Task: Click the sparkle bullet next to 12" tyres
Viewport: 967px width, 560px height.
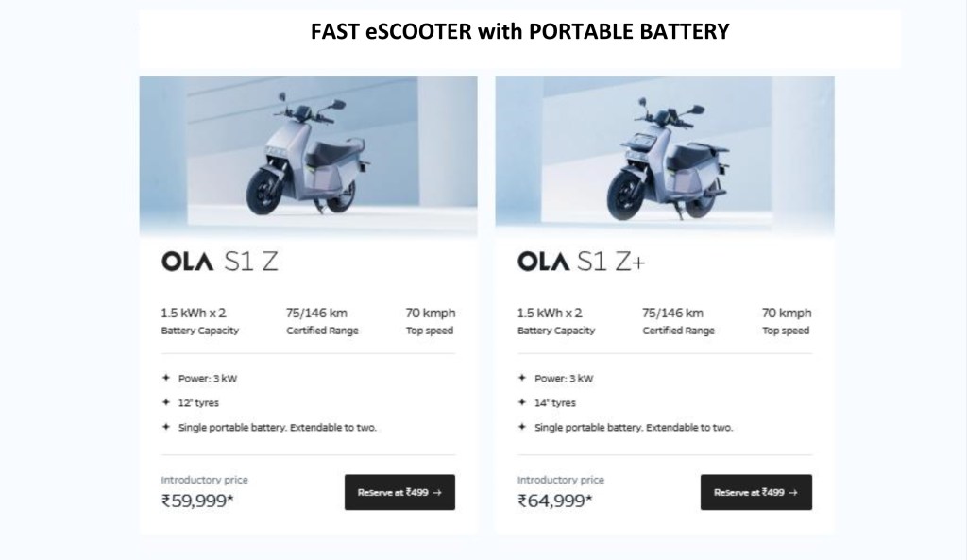Action: 165,402
